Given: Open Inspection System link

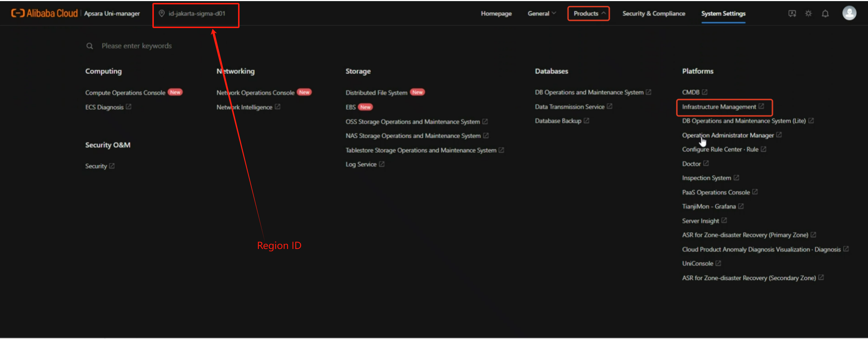Looking at the screenshot, I should point(707,178).
